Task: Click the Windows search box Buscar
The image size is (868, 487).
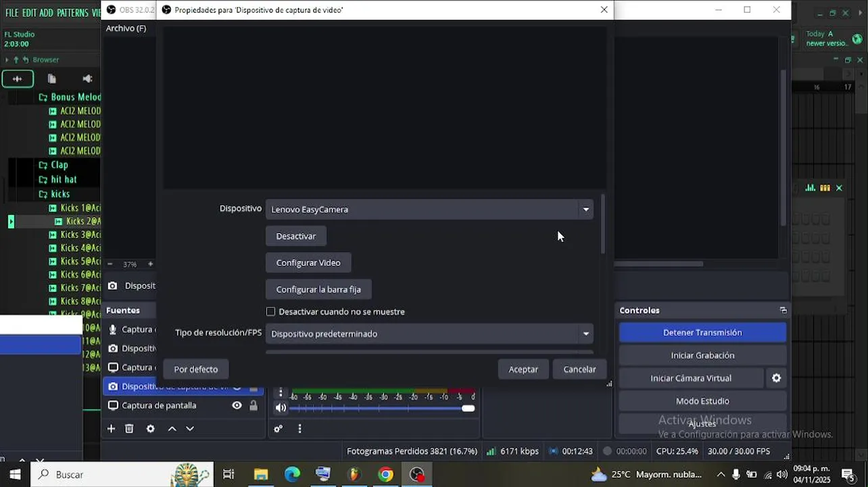Action: coord(124,475)
